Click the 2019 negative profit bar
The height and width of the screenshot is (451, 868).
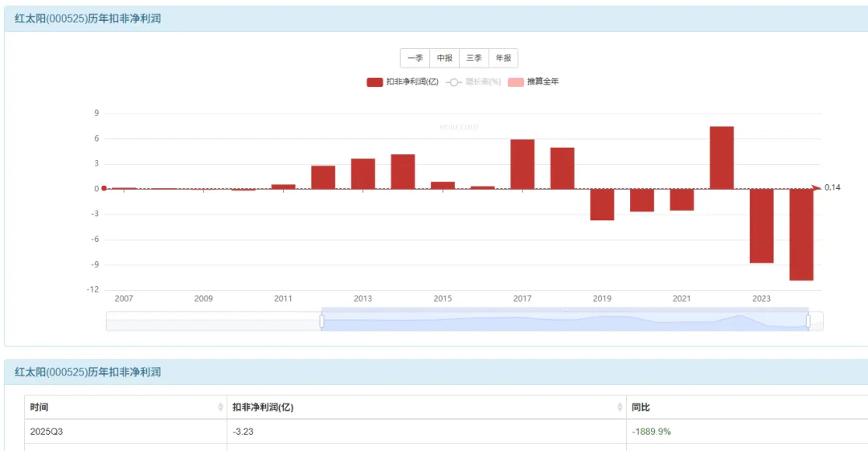tap(602, 204)
